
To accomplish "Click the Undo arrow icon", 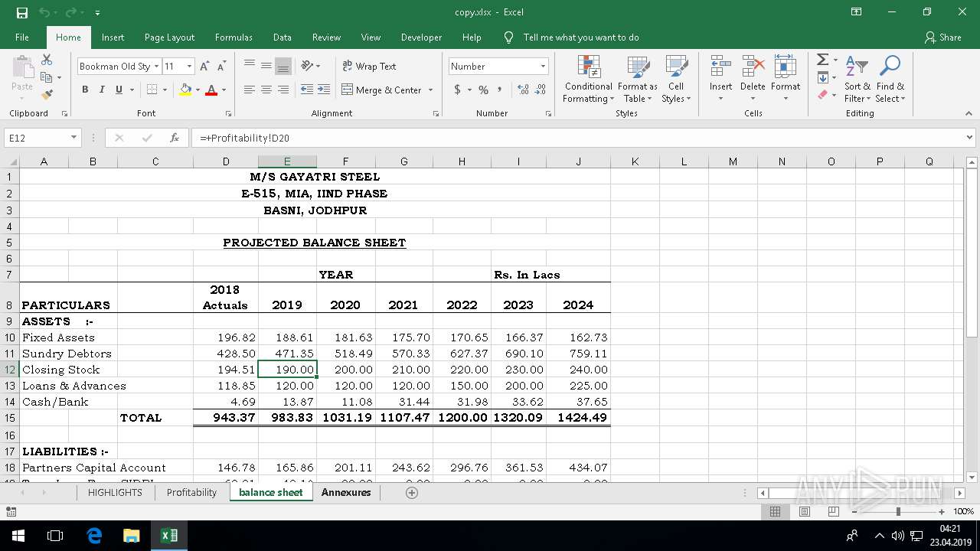I will pyautogui.click(x=44, y=12).
